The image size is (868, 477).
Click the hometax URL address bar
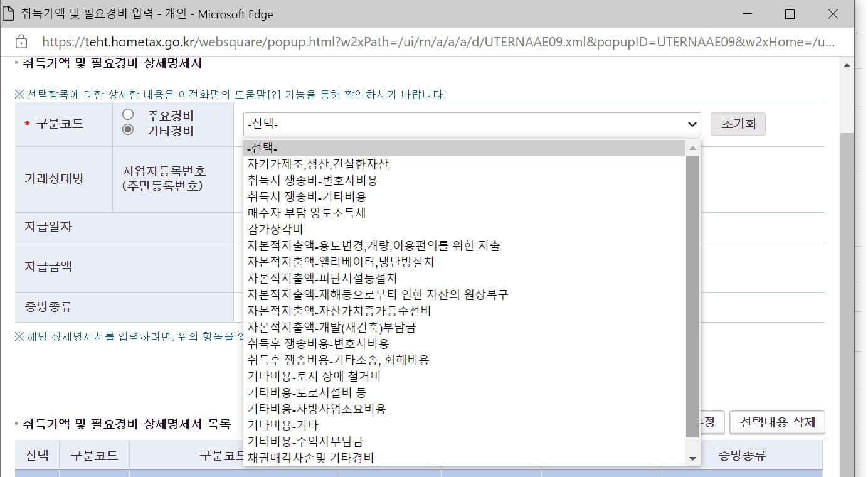pos(438,42)
